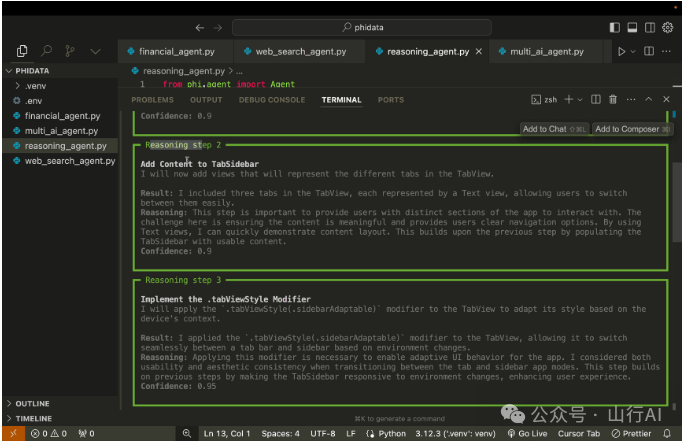Switch to the DEBUG CONSOLE panel tab
The image size is (682, 441).
point(272,100)
